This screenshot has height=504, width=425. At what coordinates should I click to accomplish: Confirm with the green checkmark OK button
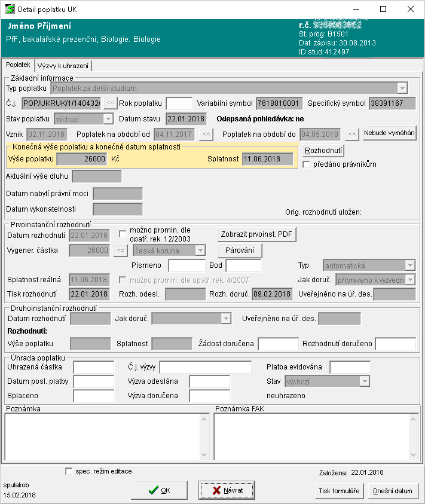click(160, 490)
